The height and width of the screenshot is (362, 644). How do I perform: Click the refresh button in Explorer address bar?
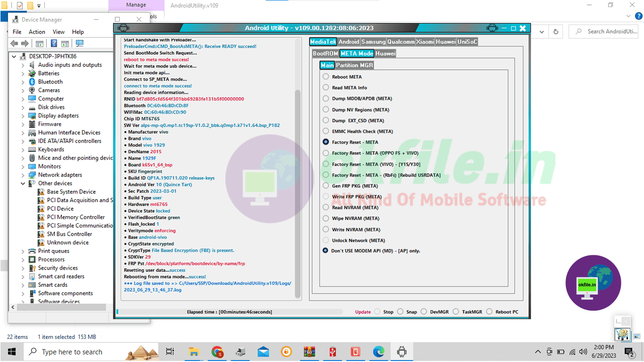[x=555, y=31]
